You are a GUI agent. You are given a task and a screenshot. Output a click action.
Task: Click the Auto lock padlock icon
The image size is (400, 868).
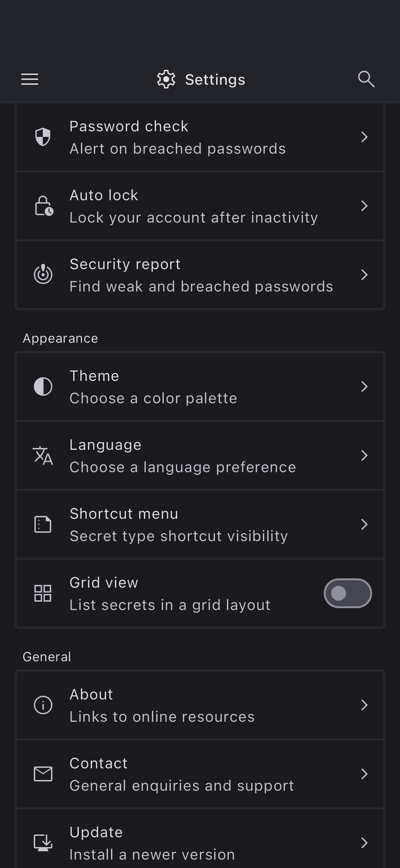44,206
